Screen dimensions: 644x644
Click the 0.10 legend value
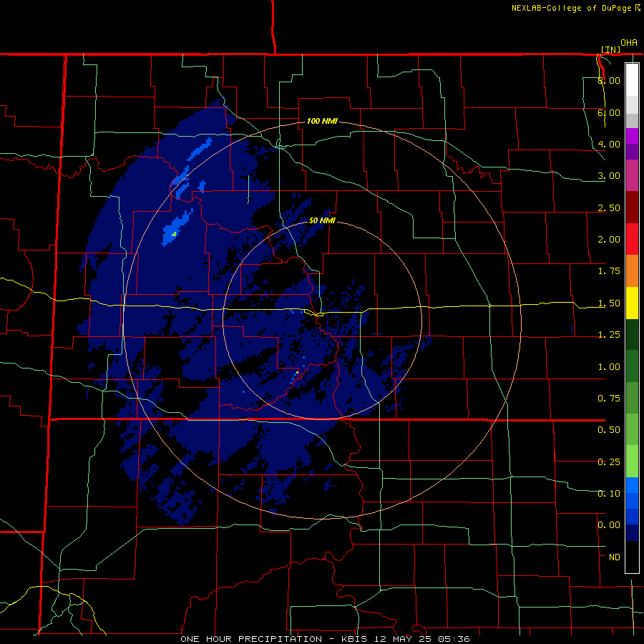tap(609, 494)
